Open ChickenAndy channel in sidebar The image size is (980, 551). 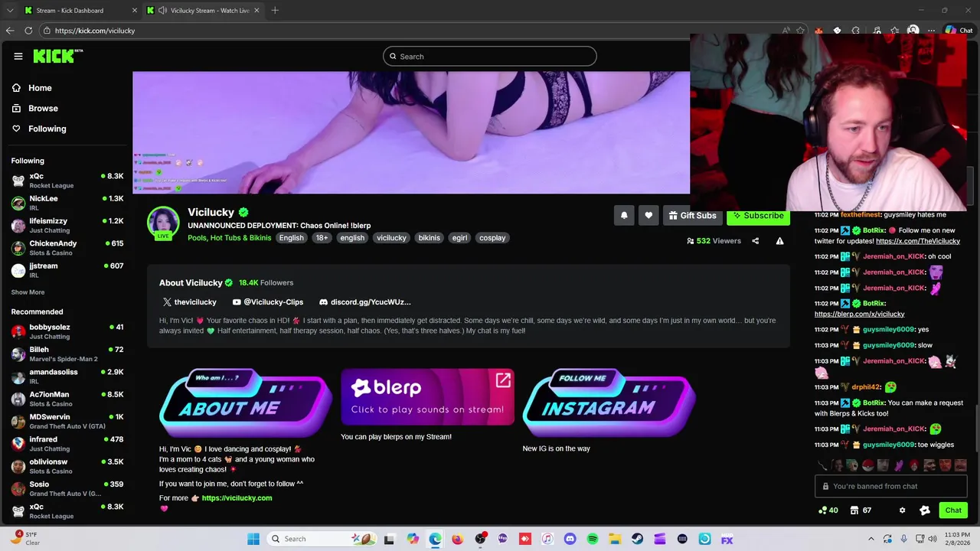coord(67,248)
